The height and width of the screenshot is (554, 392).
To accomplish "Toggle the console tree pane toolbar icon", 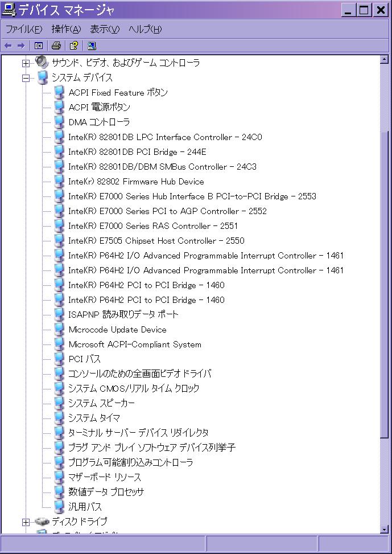I will [x=39, y=46].
